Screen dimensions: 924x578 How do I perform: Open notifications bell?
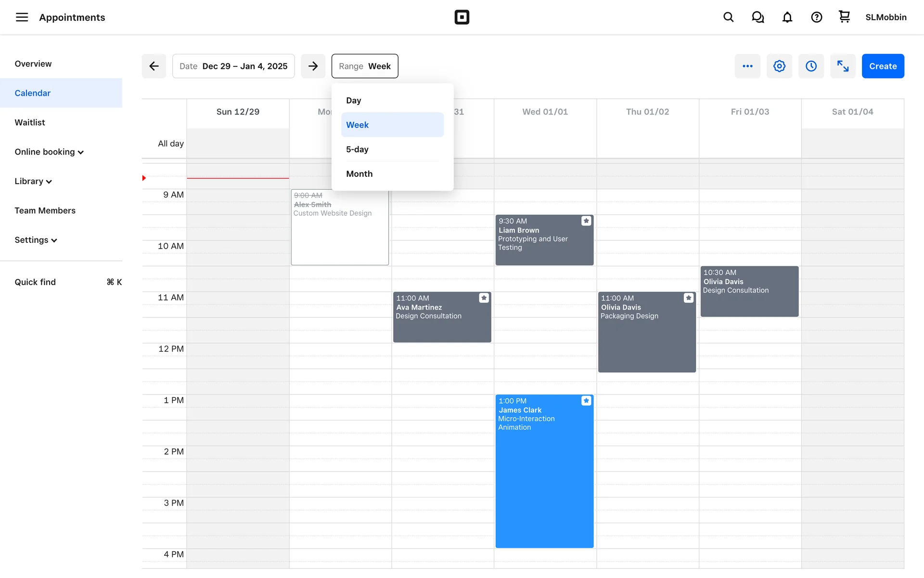[x=787, y=17]
